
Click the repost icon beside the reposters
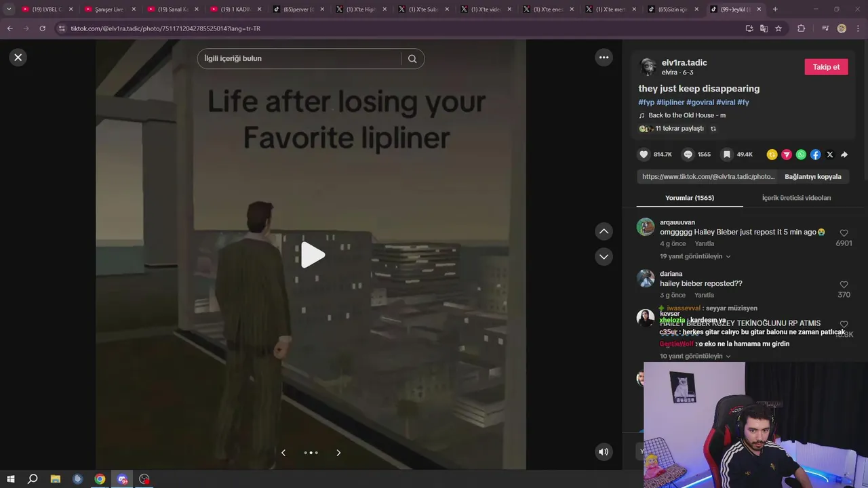click(713, 129)
